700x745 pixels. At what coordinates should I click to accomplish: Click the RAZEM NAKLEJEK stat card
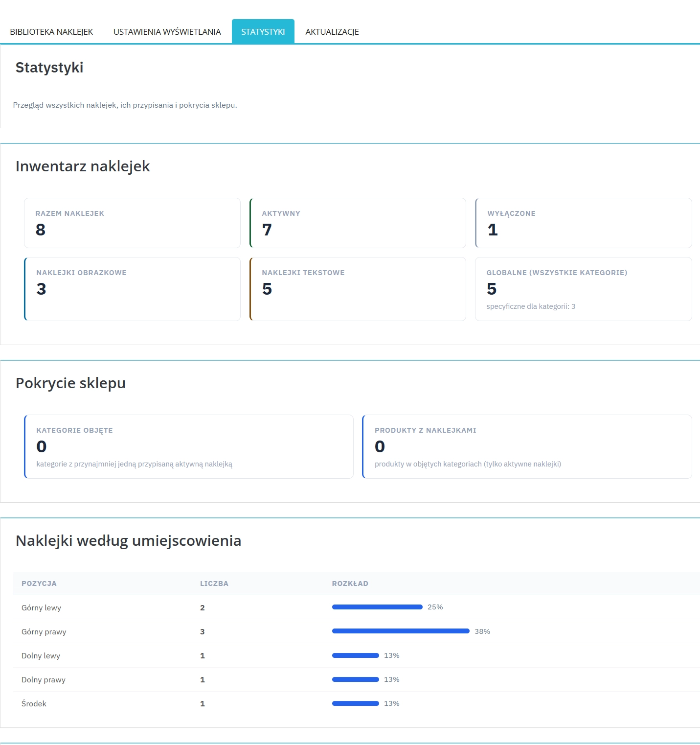tap(132, 223)
